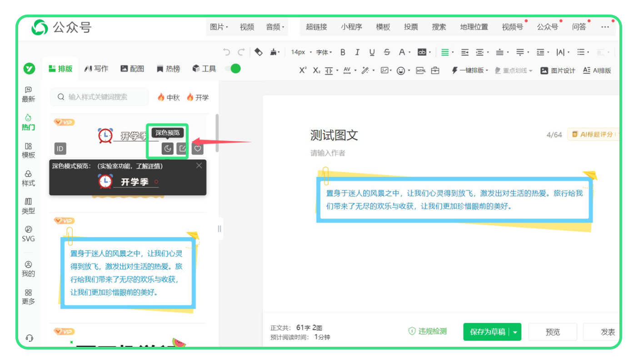
Task: Click 投票 in top menu
Action: [x=411, y=27]
